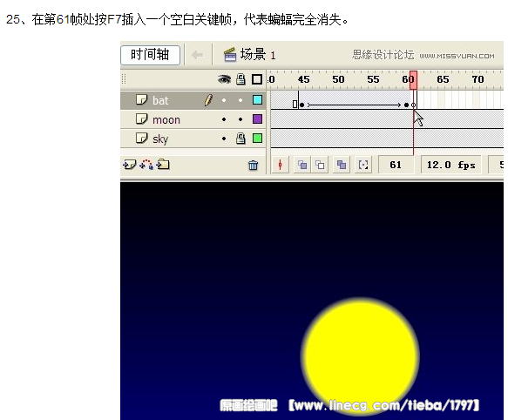This screenshot has height=420, width=508.
Task: Click the timeline panel grip handle
Action: coord(124,79)
